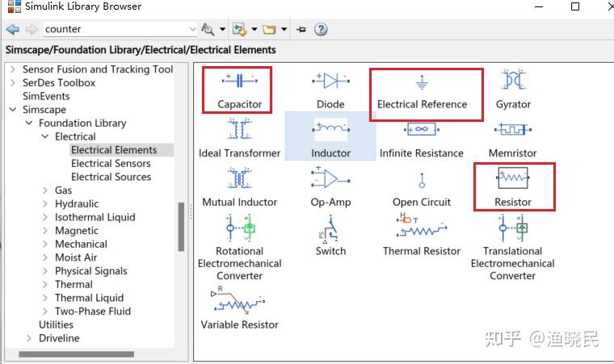
Task: Select the Simscape library label
Action: [44, 110]
